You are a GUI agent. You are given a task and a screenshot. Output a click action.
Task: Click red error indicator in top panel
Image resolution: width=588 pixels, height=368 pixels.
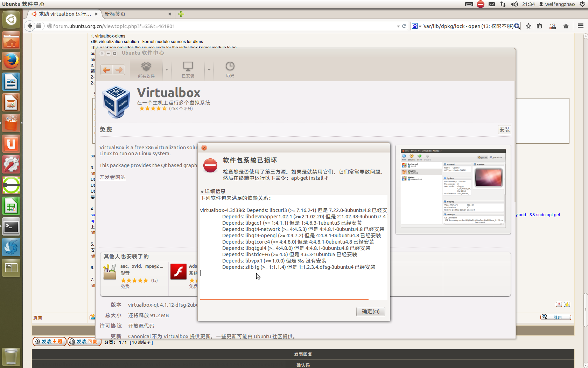pyautogui.click(x=481, y=4)
